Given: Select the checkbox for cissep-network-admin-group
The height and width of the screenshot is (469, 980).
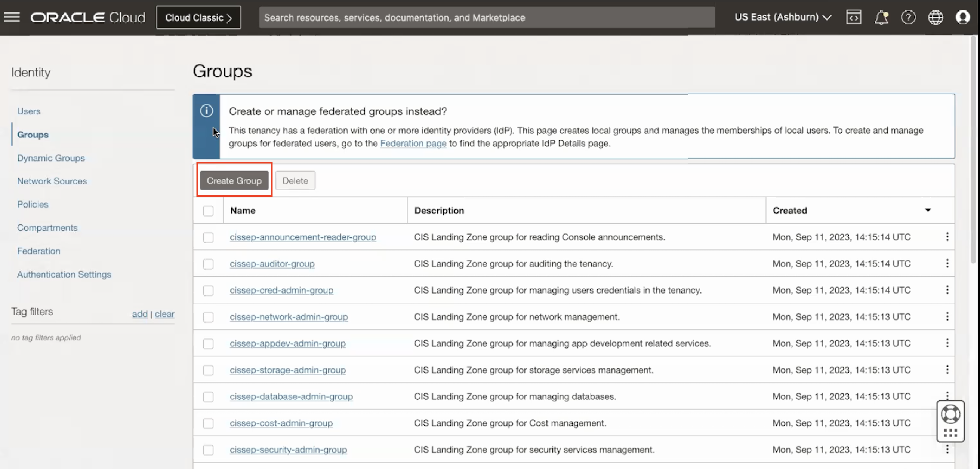Looking at the screenshot, I should point(209,318).
